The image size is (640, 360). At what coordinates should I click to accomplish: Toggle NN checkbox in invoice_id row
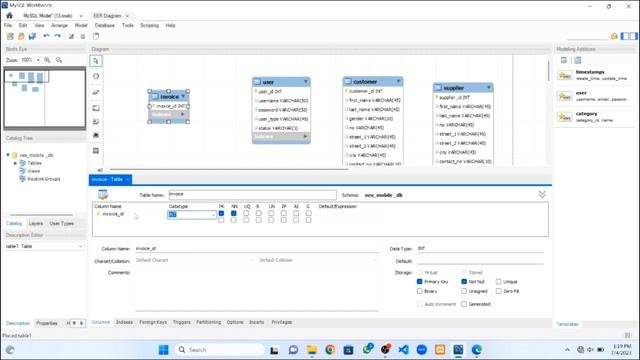click(x=233, y=213)
